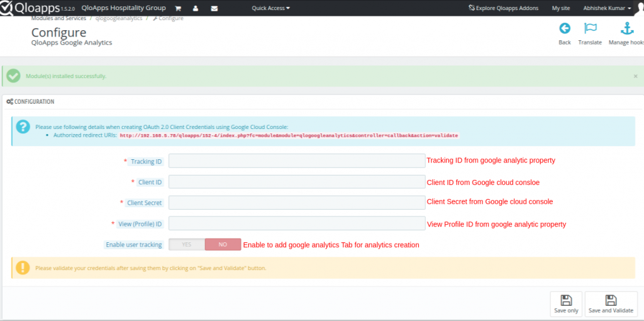Click the question mark info icon
The image size is (644, 321).
(x=23, y=127)
